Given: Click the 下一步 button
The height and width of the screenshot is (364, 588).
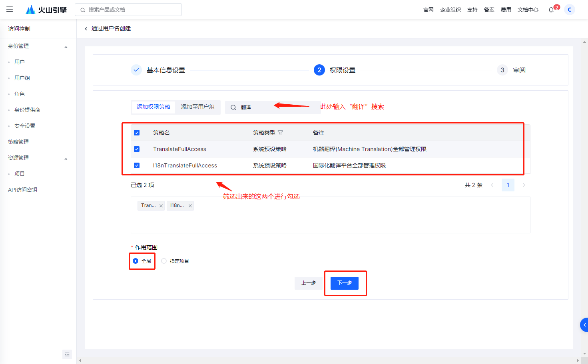Looking at the screenshot, I should coord(345,283).
